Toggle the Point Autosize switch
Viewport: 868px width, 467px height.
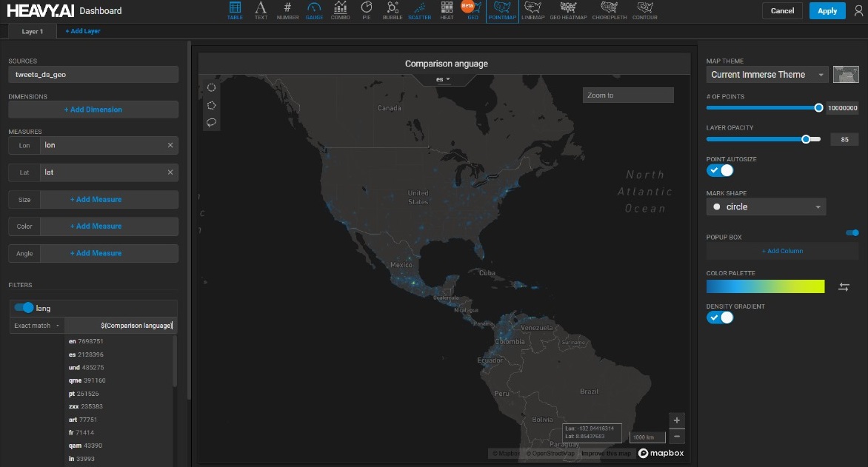pos(720,170)
